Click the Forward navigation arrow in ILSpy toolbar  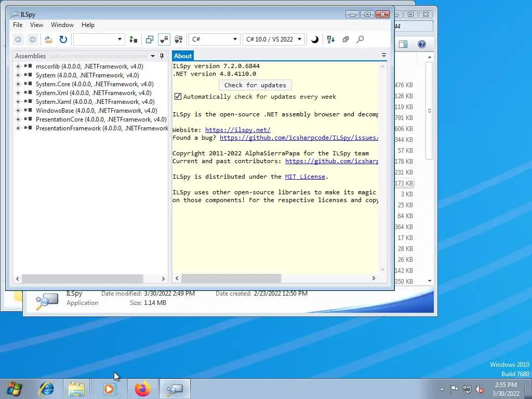[x=33, y=39]
